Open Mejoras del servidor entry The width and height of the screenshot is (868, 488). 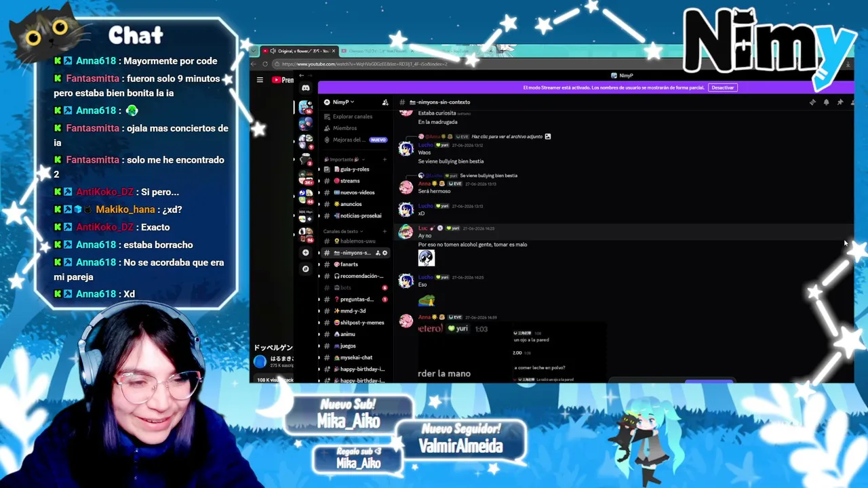tap(355, 140)
